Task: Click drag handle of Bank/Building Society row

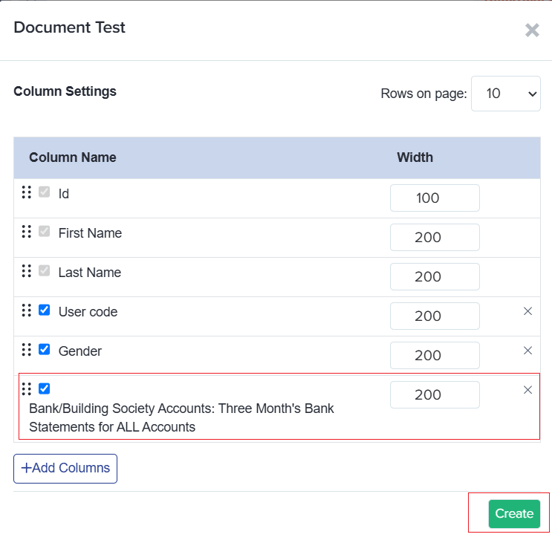Action: click(x=26, y=389)
